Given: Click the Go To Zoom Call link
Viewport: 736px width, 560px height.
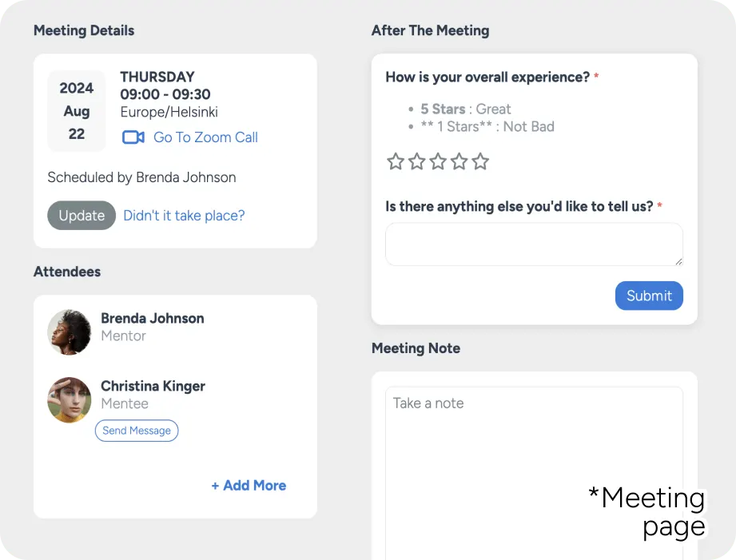Looking at the screenshot, I should coord(205,137).
